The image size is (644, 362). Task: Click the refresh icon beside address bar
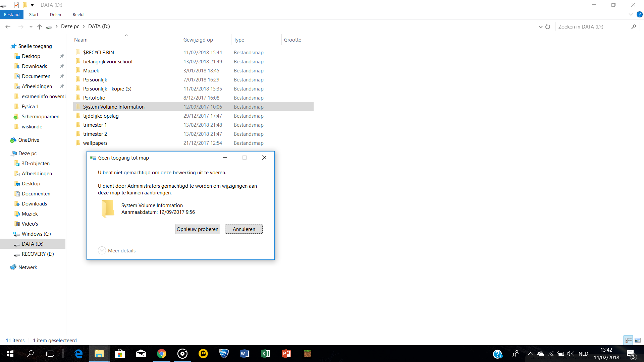pos(548,27)
